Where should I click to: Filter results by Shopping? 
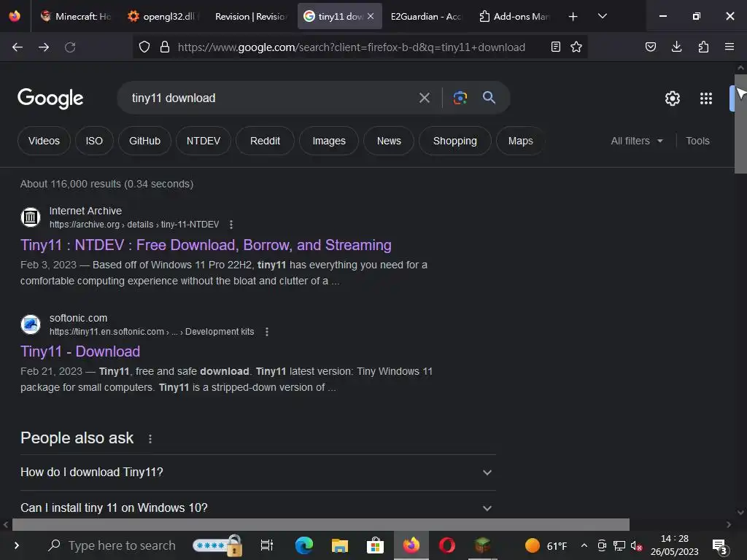click(455, 141)
